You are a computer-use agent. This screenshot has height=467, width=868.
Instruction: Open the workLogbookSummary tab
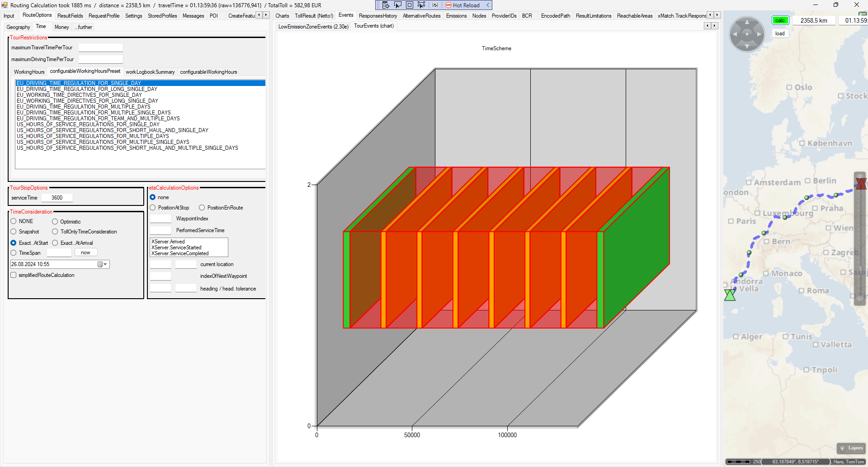150,72
